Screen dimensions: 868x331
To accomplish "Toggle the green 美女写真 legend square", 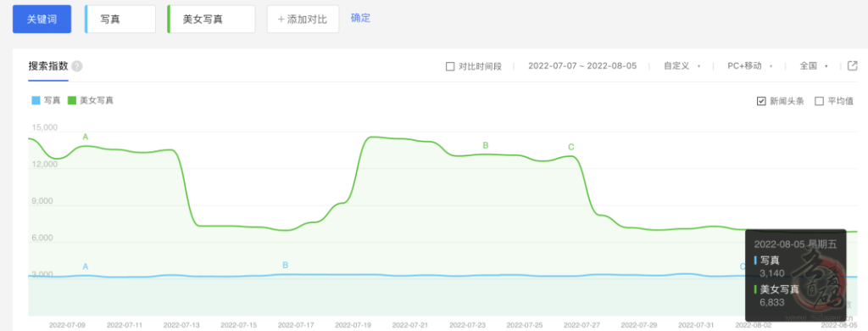I will 72,101.
